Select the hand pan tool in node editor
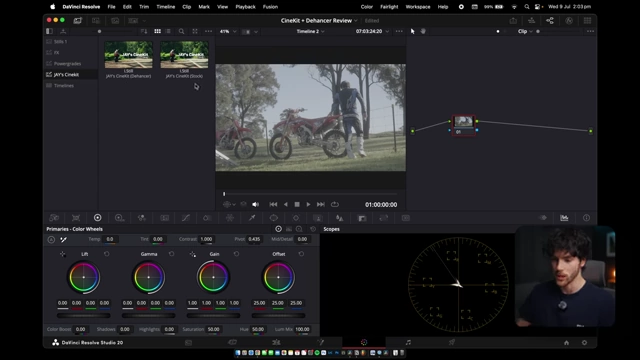The width and height of the screenshot is (640, 360). (x=423, y=31)
